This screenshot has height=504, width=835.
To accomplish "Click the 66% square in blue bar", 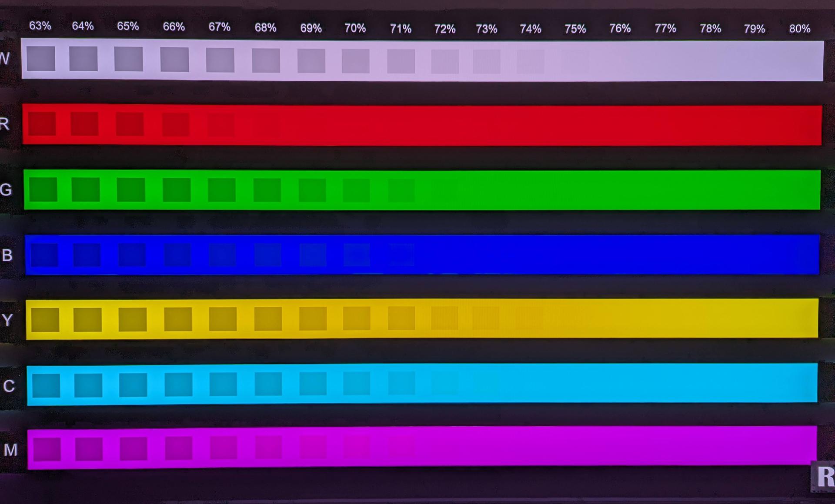I will click(x=177, y=255).
